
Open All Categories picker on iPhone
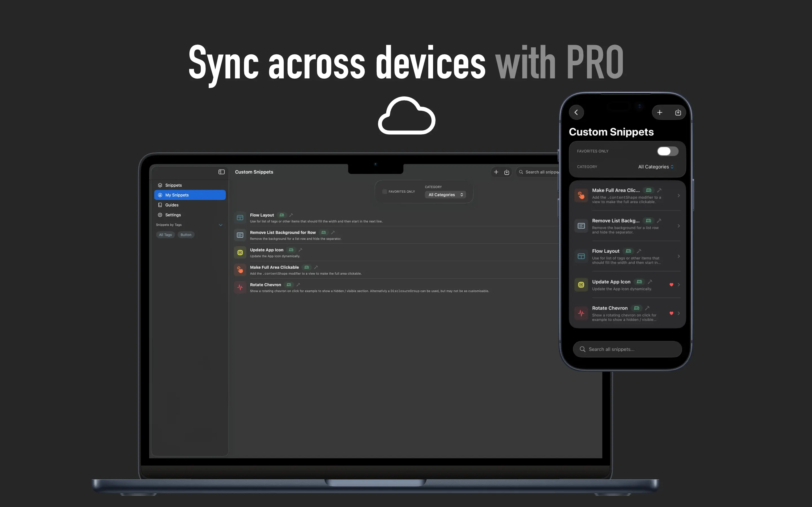click(656, 167)
